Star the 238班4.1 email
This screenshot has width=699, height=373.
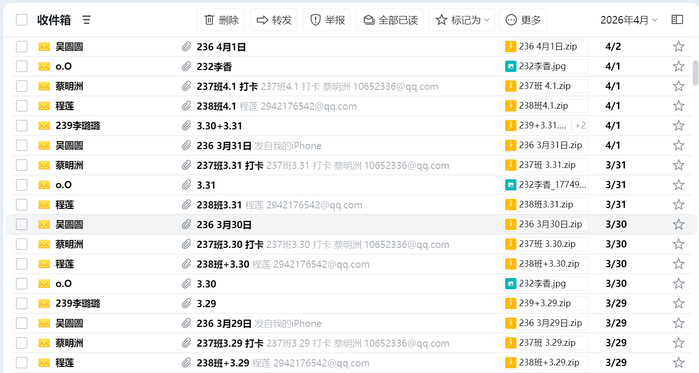tap(678, 106)
